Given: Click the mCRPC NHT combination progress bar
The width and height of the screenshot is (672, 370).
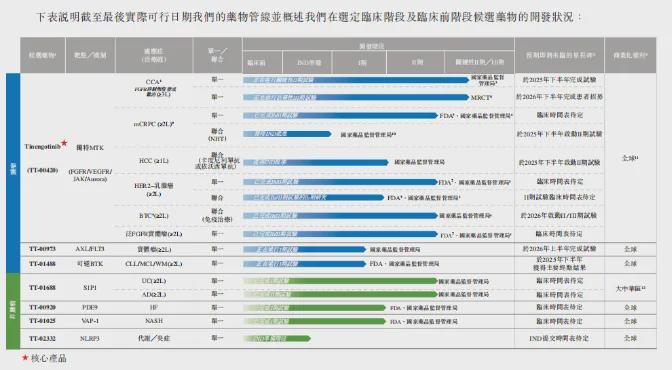Looking at the screenshot, I should 287,134.
